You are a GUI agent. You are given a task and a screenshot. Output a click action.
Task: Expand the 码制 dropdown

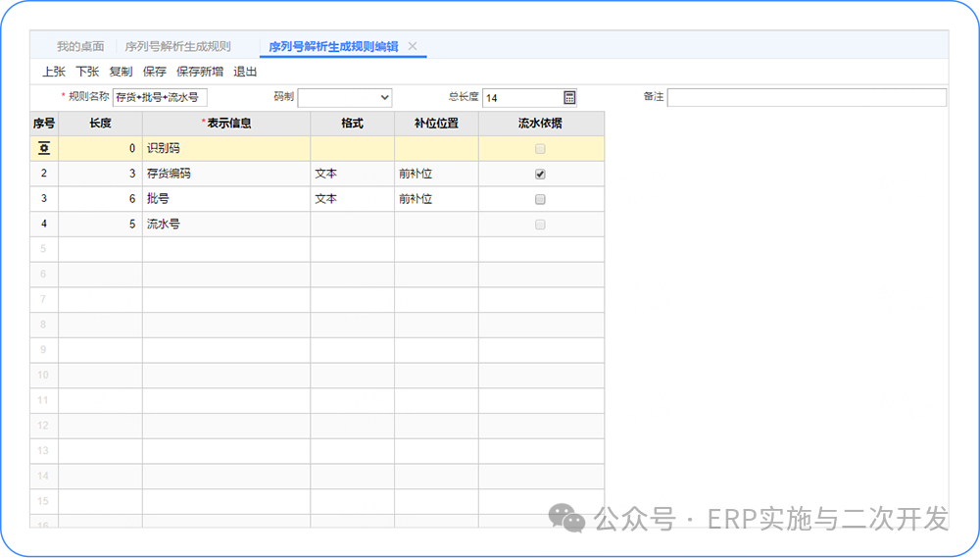383,98
